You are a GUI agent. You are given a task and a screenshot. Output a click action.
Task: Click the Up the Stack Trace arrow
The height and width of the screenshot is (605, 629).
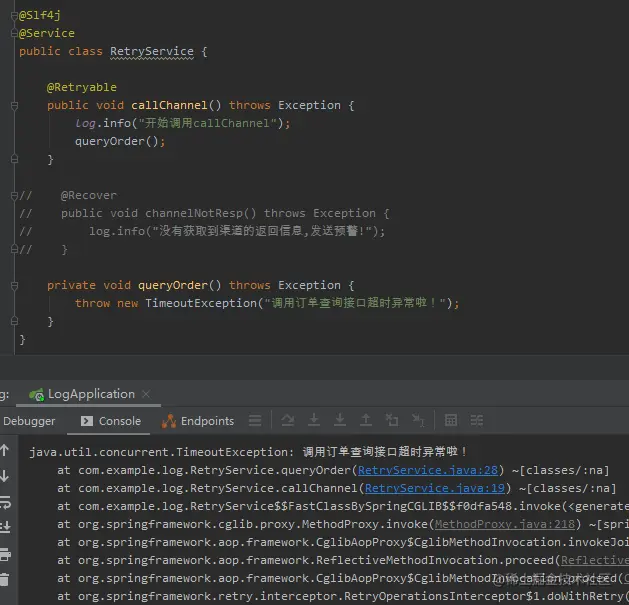point(5,450)
